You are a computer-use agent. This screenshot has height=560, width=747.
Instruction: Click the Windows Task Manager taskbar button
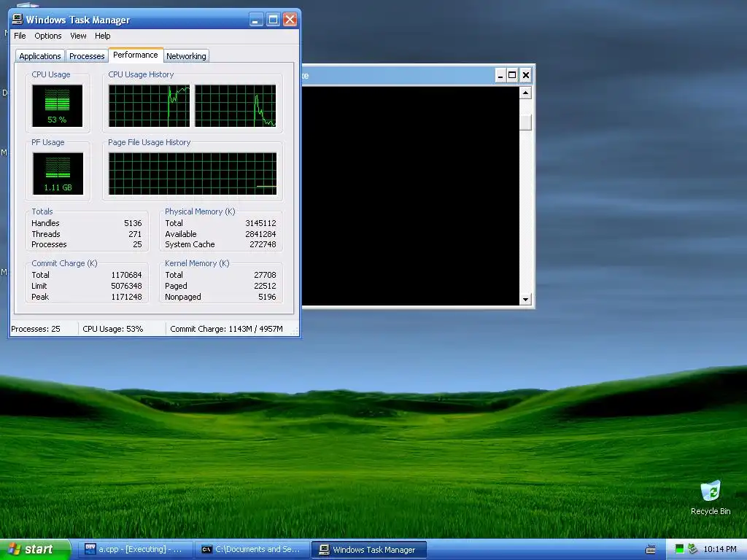pyautogui.click(x=368, y=550)
